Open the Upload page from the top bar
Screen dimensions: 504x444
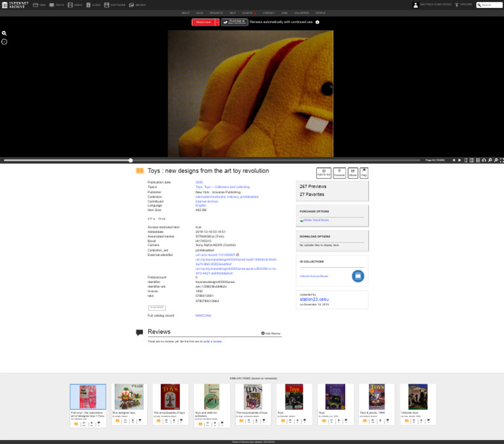coord(463,5)
